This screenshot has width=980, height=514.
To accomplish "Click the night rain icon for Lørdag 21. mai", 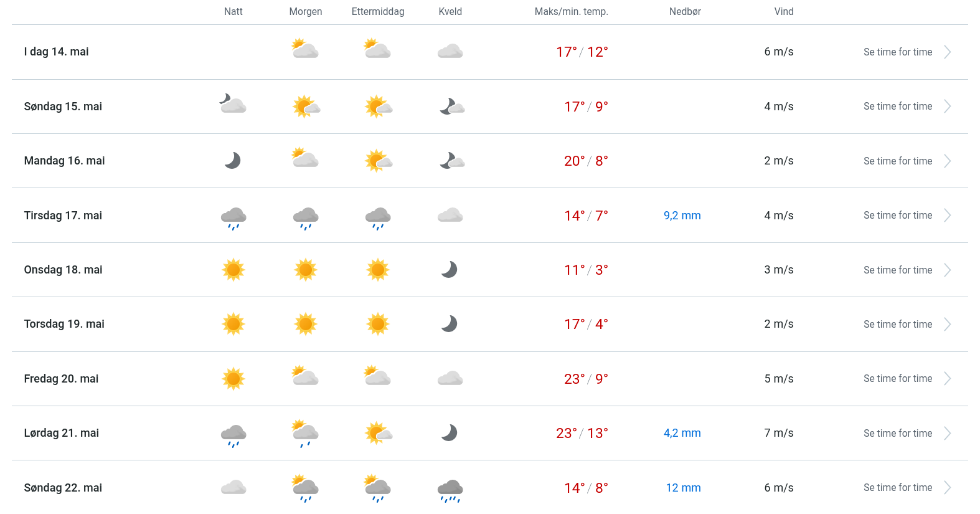I will click(233, 435).
